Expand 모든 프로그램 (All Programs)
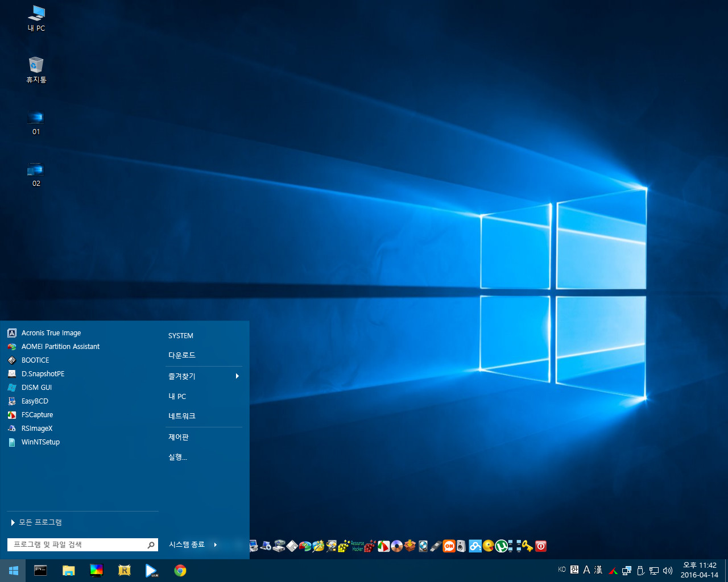This screenshot has height=582, width=728. click(x=36, y=522)
